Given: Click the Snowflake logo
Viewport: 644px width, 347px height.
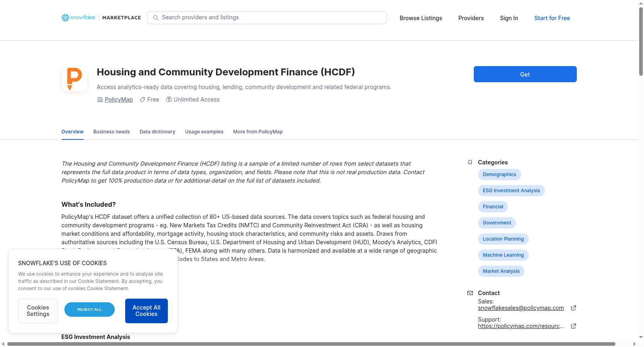Looking at the screenshot, I should click(78, 18).
